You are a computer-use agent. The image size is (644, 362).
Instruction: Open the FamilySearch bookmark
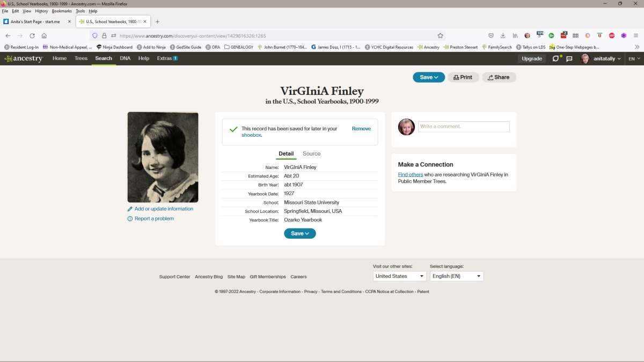coord(497,47)
